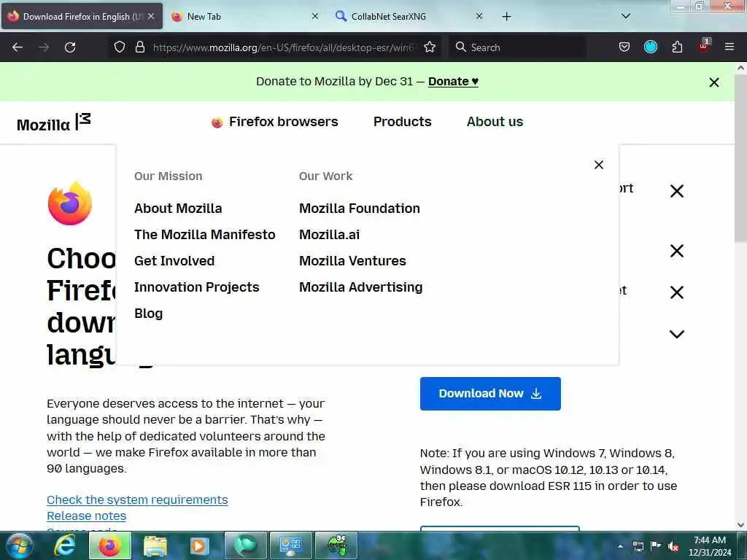Open the Firefox hamburger application menu
The width and height of the screenshot is (747, 560).
coord(729,47)
